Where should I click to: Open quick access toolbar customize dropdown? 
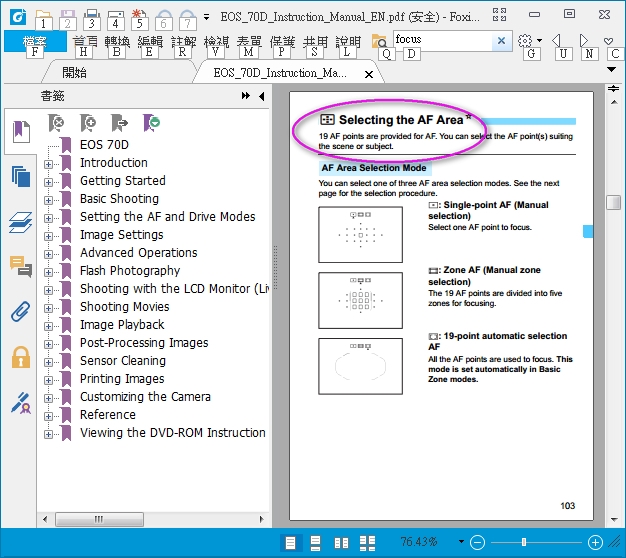point(206,17)
